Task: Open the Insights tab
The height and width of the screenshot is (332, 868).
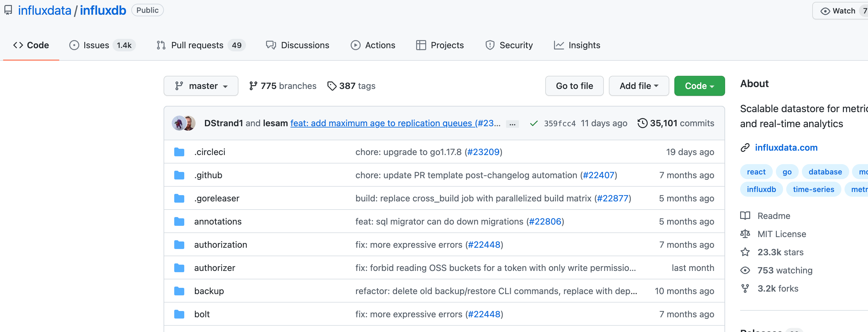Action: 584,45
